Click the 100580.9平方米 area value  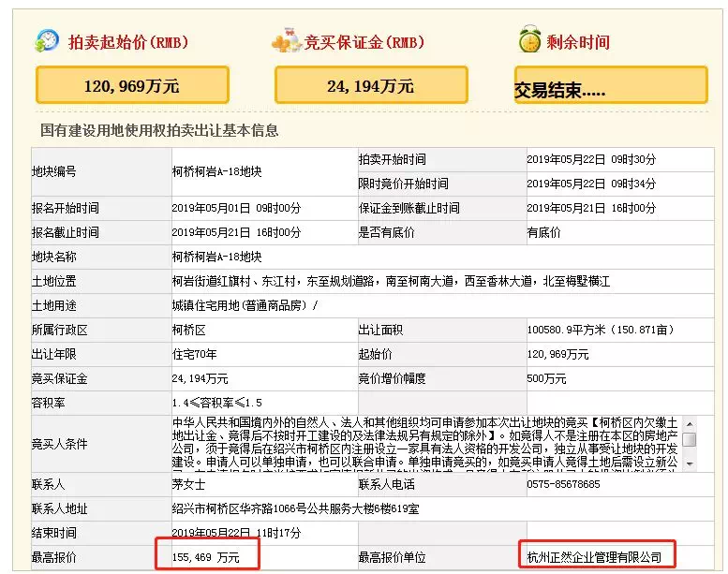[x=601, y=330]
